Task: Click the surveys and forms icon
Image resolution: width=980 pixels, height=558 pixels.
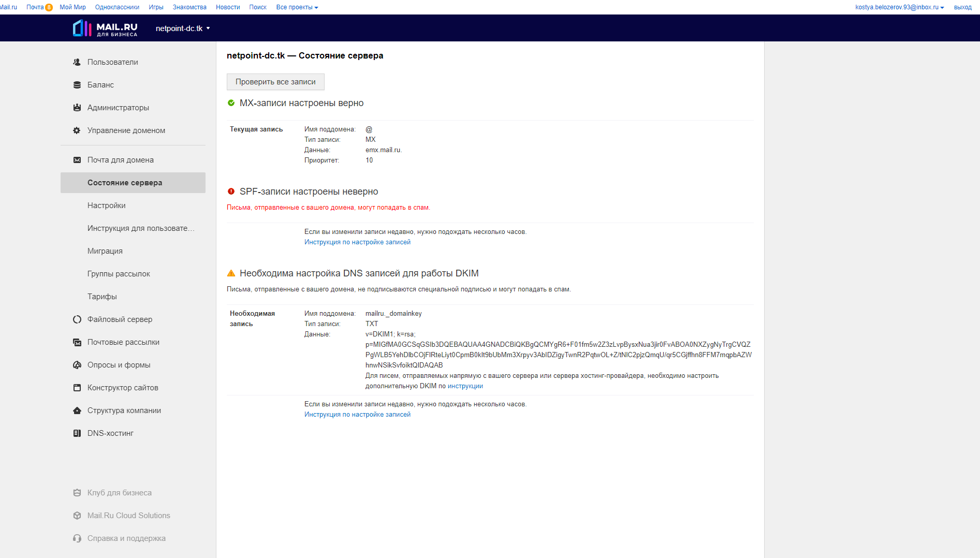Action: coord(77,365)
